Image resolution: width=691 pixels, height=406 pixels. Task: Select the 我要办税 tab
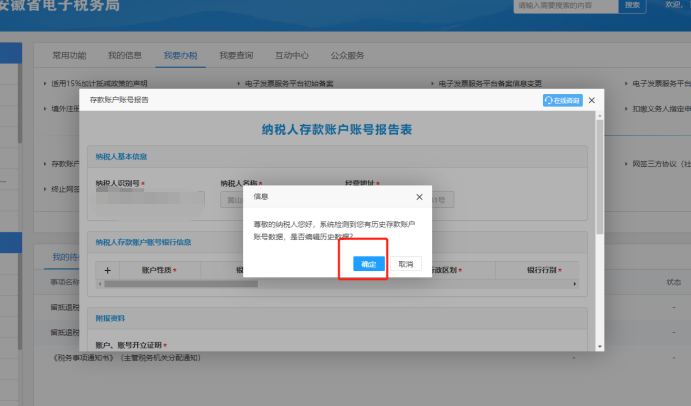[x=180, y=55]
